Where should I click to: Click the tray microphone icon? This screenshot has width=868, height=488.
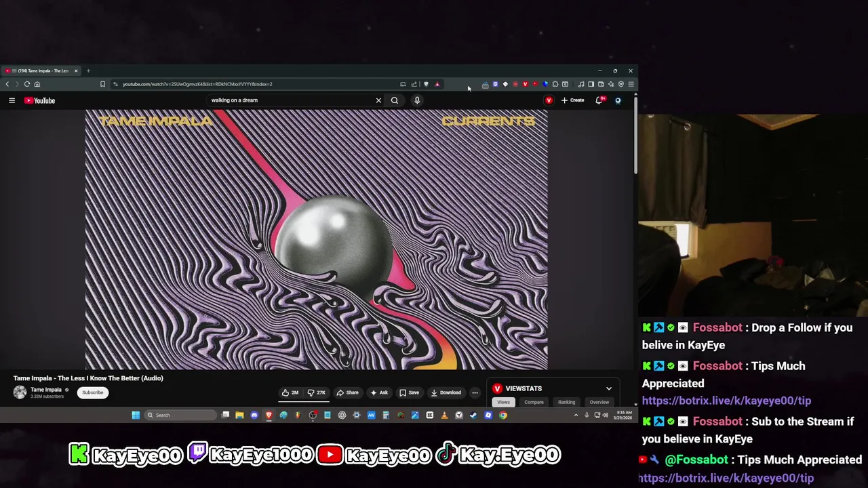coord(587,415)
